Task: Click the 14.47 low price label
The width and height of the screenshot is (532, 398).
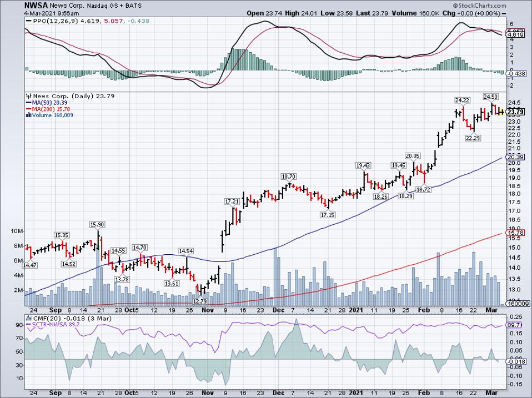Action: click(x=30, y=265)
